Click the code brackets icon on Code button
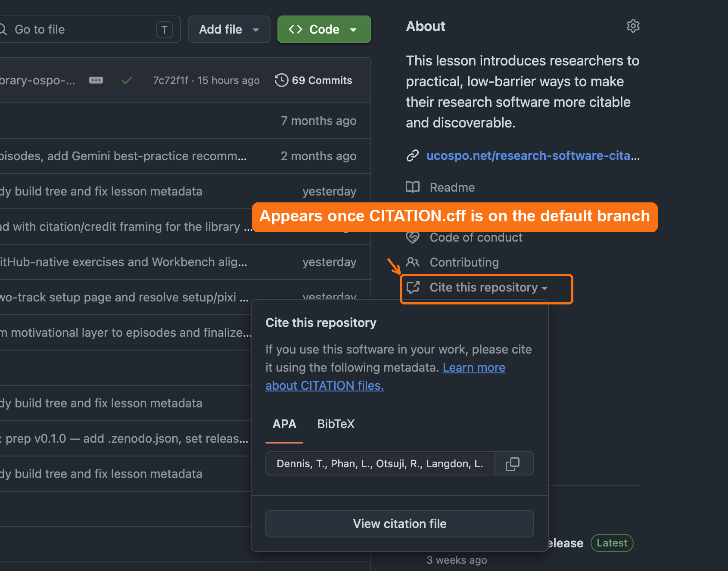 (296, 29)
